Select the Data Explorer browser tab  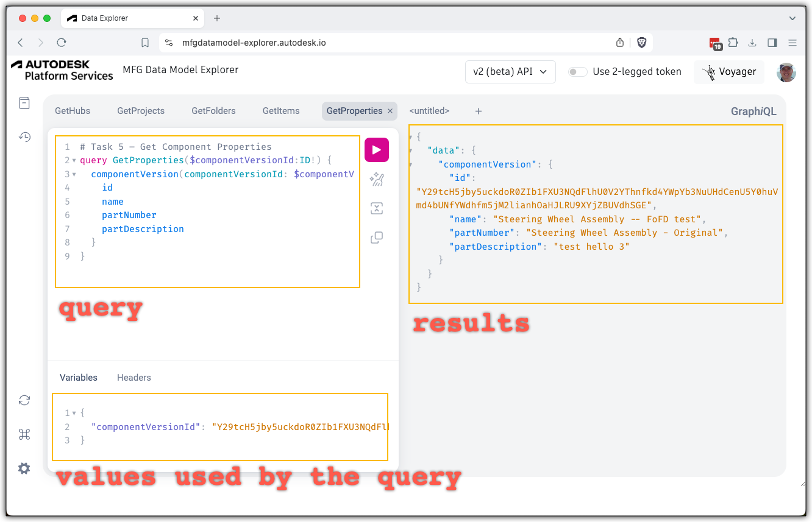pos(132,18)
